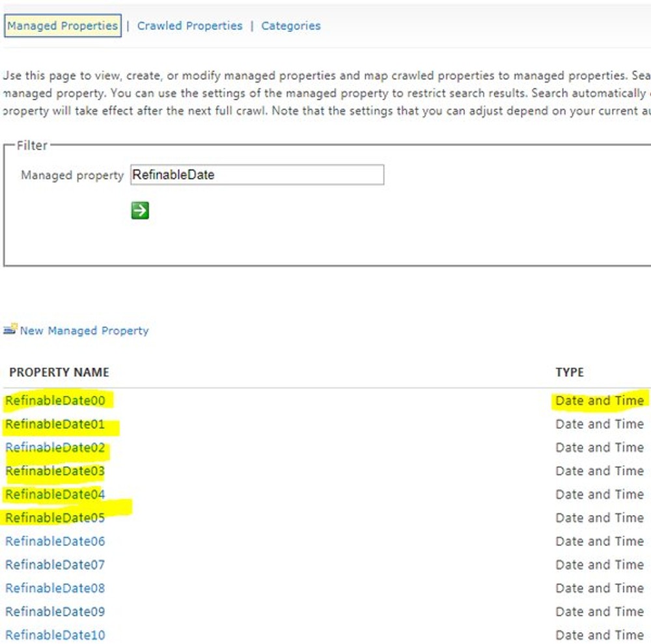
Task: Open RefinableDate03 for editing
Action: [55, 471]
